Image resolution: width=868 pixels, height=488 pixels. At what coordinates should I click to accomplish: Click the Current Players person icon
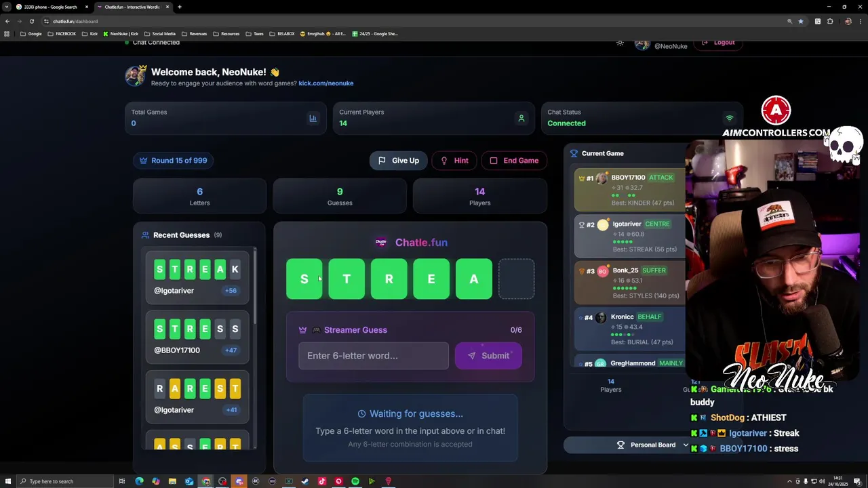(521, 119)
